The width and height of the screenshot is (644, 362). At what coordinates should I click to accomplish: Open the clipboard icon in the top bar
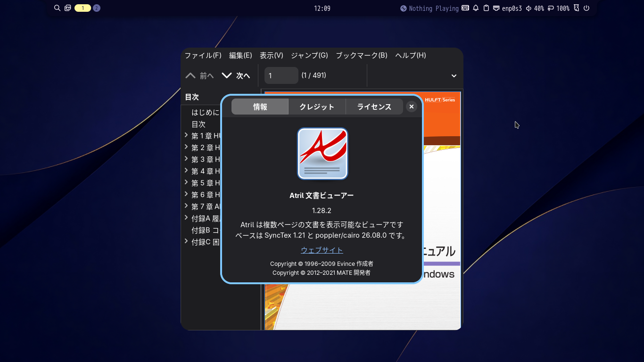click(486, 8)
